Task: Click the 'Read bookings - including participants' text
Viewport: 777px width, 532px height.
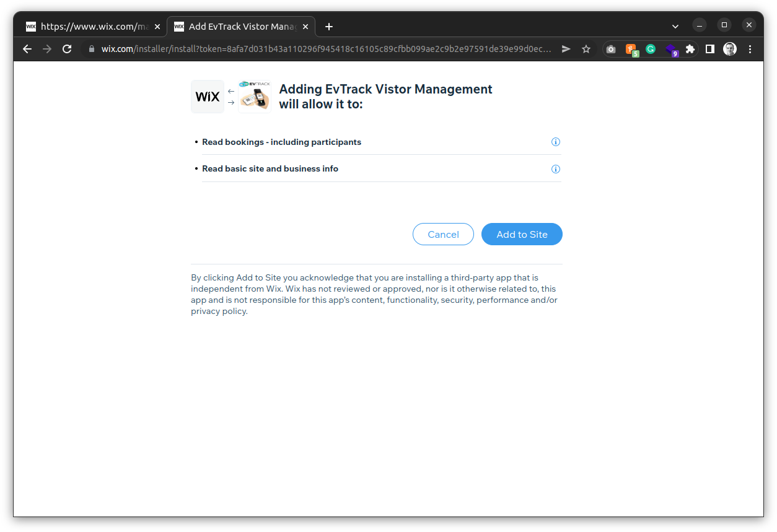Action: point(281,142)
